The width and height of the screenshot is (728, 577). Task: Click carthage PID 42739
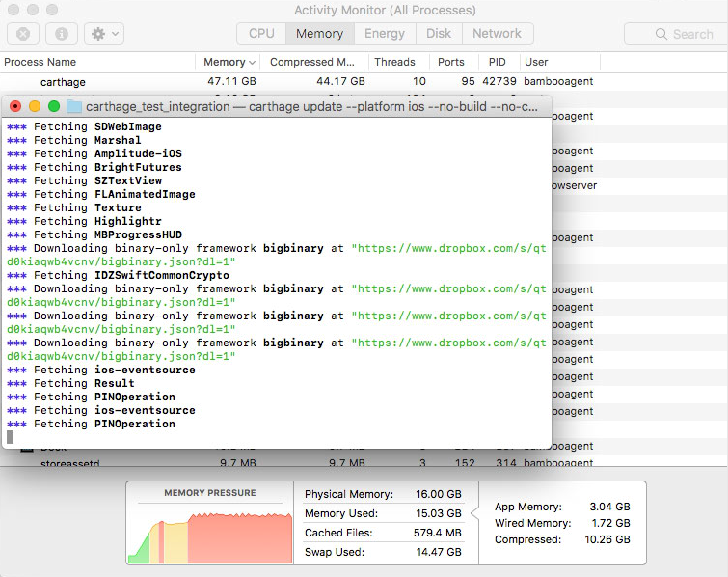pos(499,81)
